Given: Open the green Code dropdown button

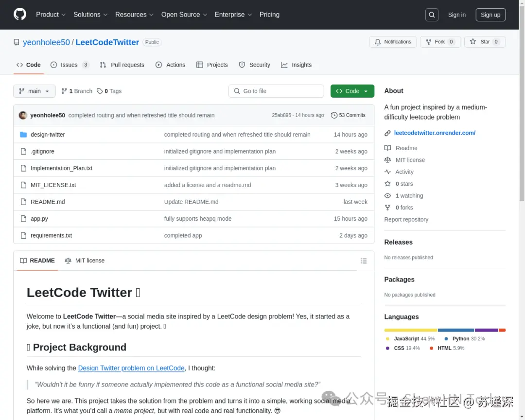Looking at the screenshot, I should (352, 91).
